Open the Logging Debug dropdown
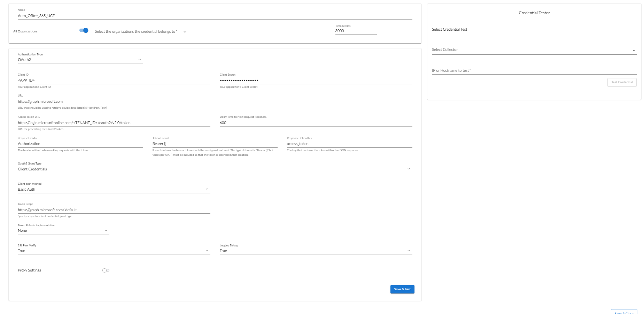 316,251
